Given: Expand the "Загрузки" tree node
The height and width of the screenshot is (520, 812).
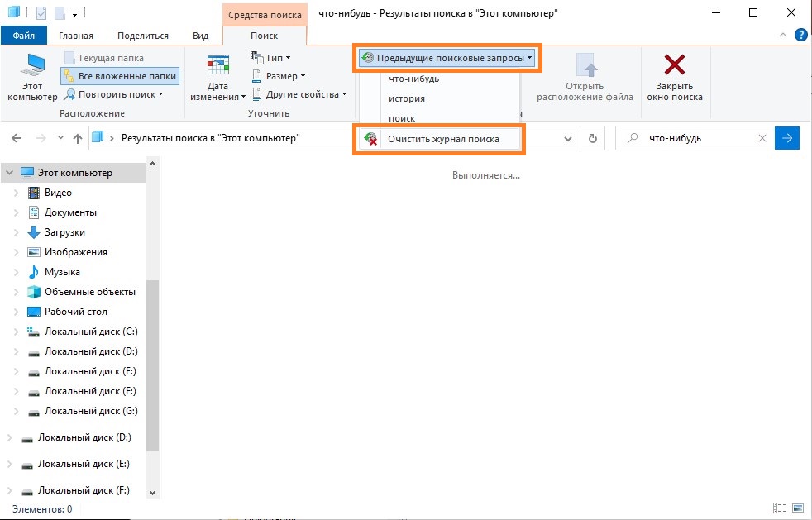Looking at the screenshot, I should tap(16, 232).
